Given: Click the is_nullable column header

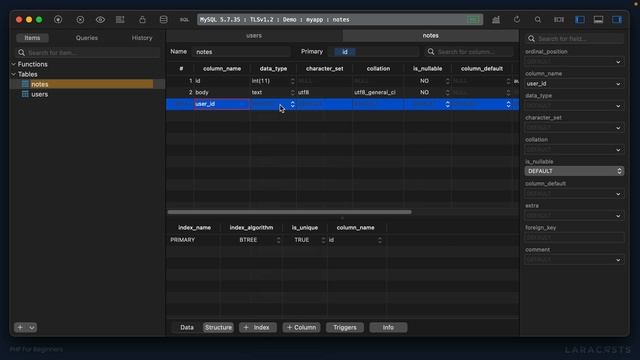Looking at the screenshot, I should 427,69.
